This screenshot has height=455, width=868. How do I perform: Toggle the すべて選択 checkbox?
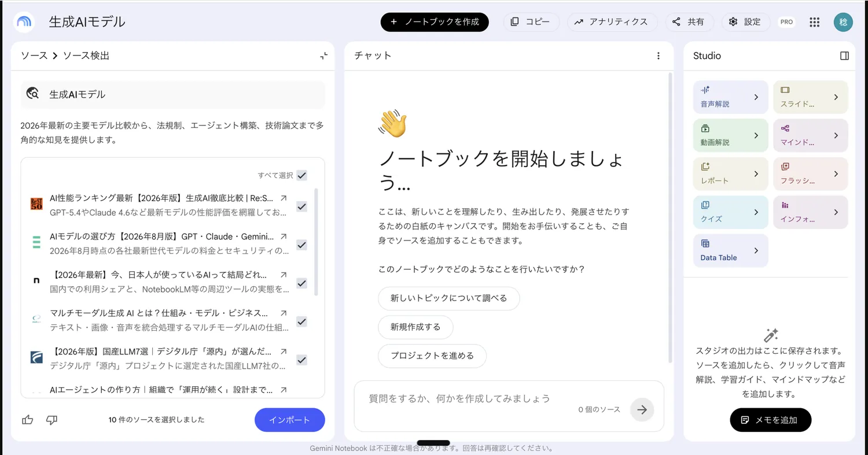pos(301,175)
